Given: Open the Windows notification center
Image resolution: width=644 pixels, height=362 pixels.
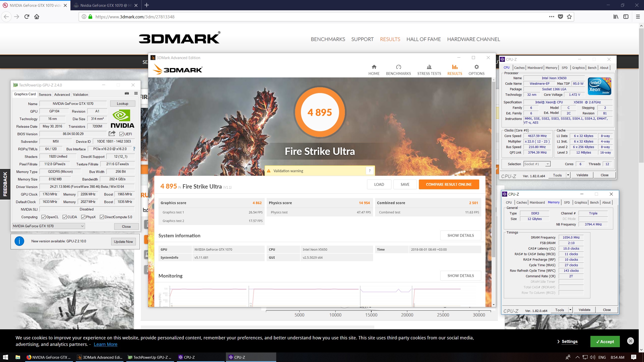Looking at the screenshot, I should [x=634, y=357].
